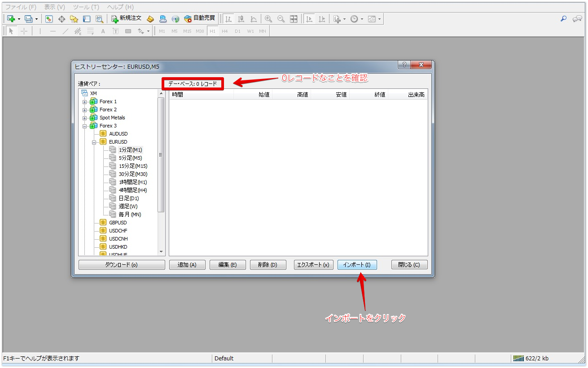Image resolution: width=588 pixels, height=368 pixels.
Task: Tile all chart windows
Action: tap(294, 18)
